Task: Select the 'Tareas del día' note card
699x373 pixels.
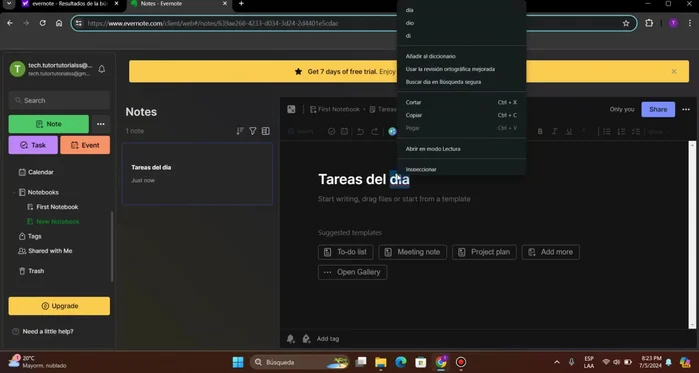Action: coord(197,174)
